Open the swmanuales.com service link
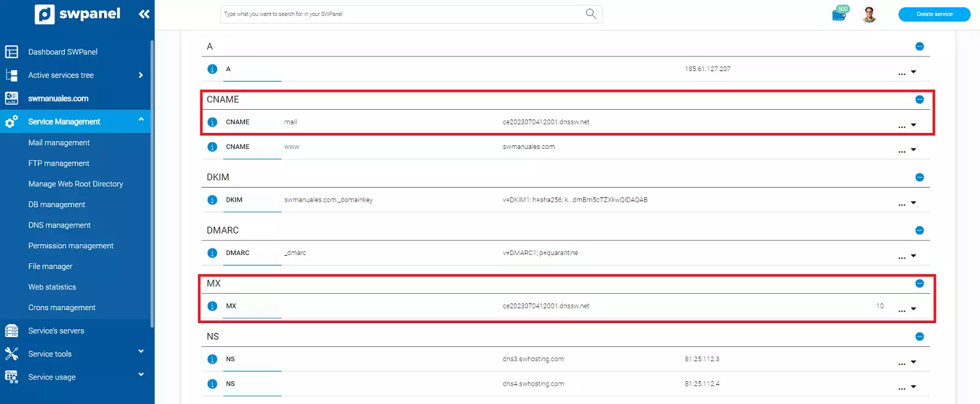 58,98
